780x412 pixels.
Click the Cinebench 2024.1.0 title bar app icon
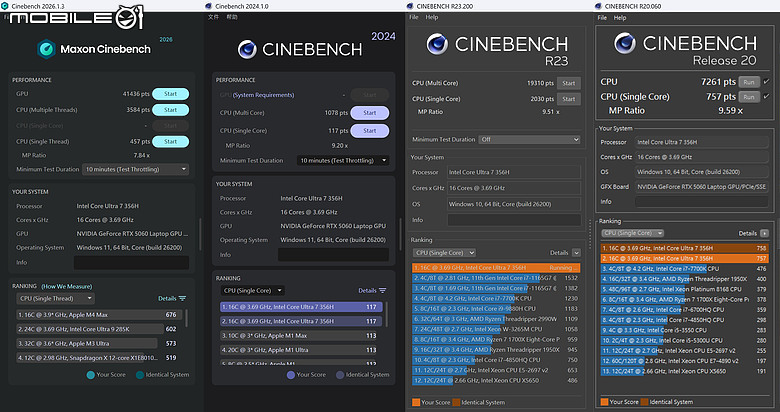click(x=208, y=6)
